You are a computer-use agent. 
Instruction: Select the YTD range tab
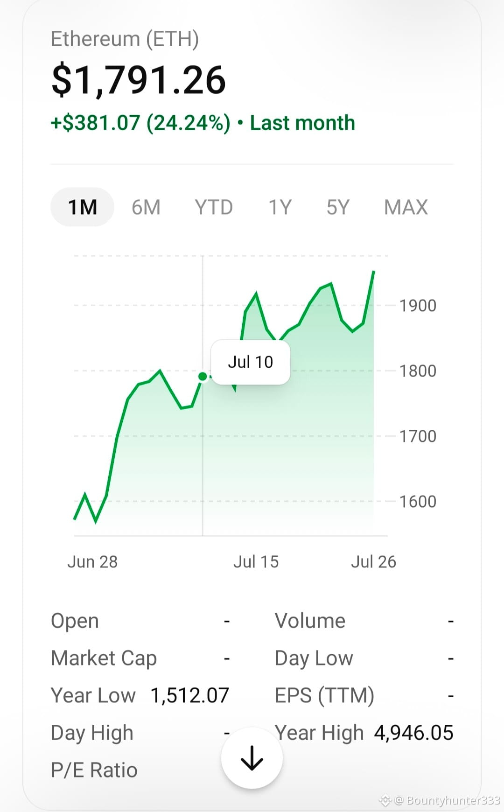click(214, 207)
